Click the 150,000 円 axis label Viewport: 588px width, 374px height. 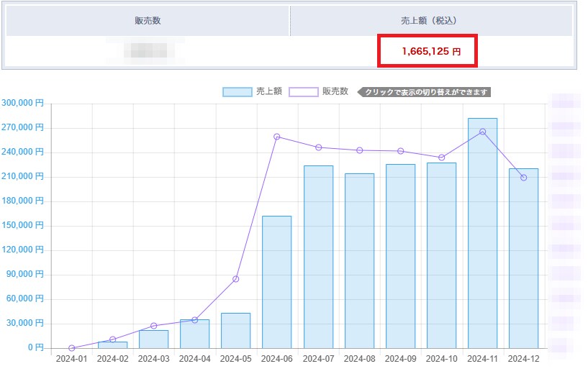(x=23, y=225)
